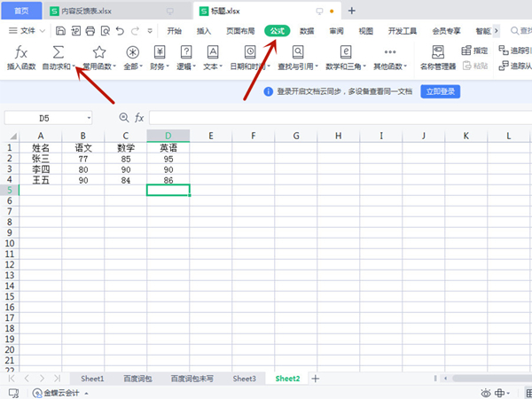The image size is (532, 399).
Task: Select cell with value 95
Action: 168,159
